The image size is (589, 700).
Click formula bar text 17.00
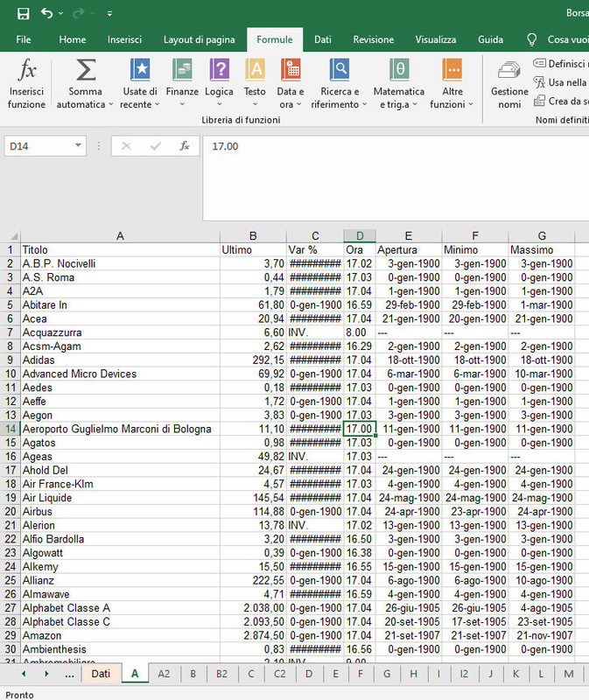pos(225,146)
